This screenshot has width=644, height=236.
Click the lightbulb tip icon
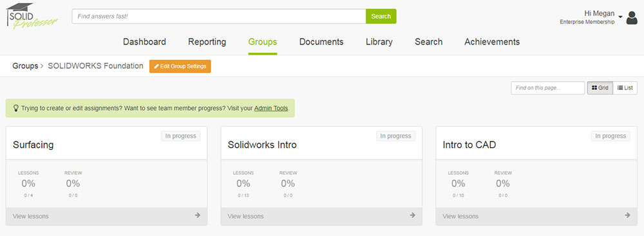click(16, 109)
